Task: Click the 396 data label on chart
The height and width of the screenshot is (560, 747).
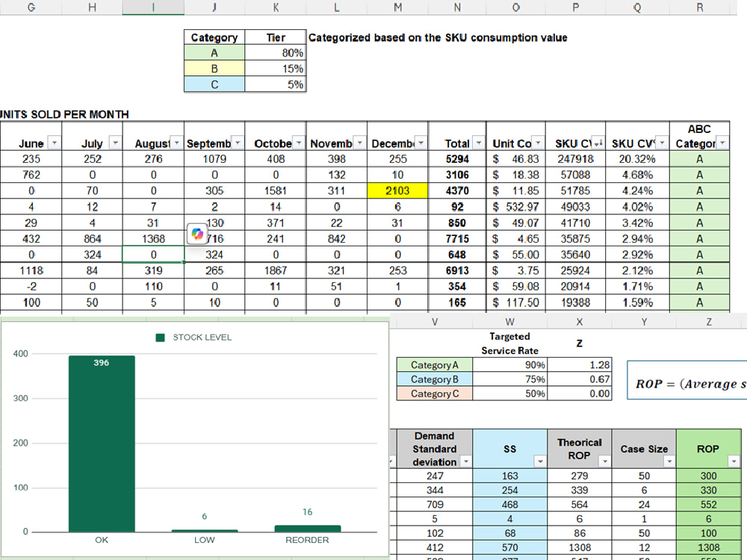Action: click(x=101, y=363)
